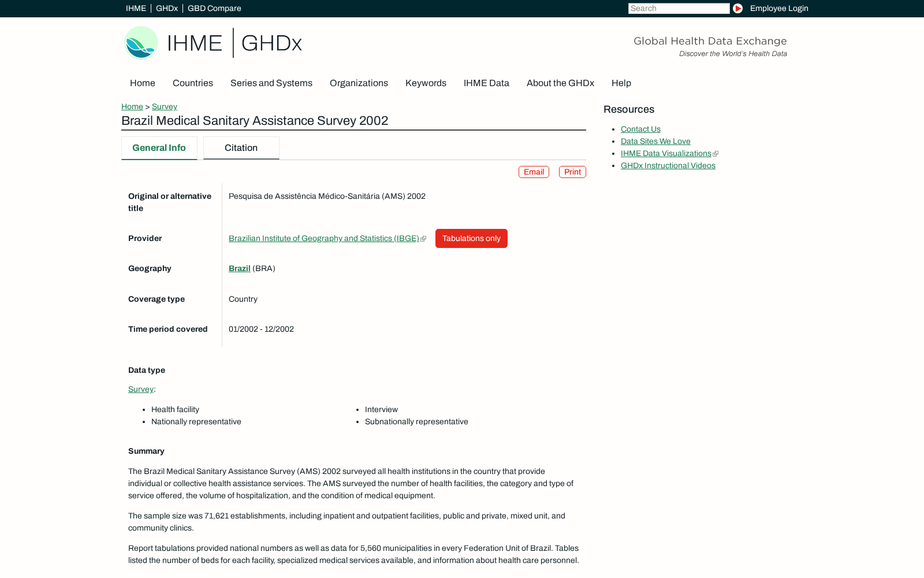Screen dimensions: 924x578
Task: Click the Email button
Action: 534,172
